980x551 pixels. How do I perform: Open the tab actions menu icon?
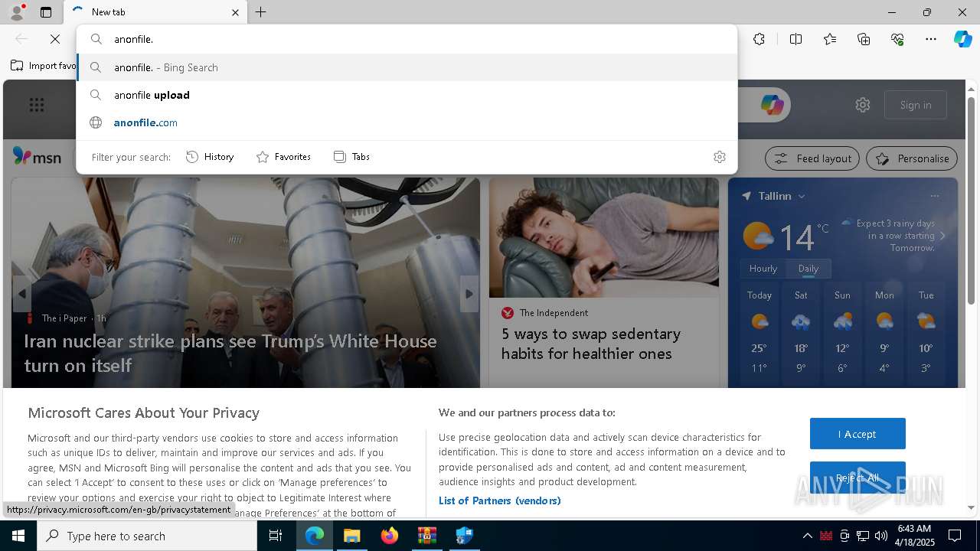(46, 12)
